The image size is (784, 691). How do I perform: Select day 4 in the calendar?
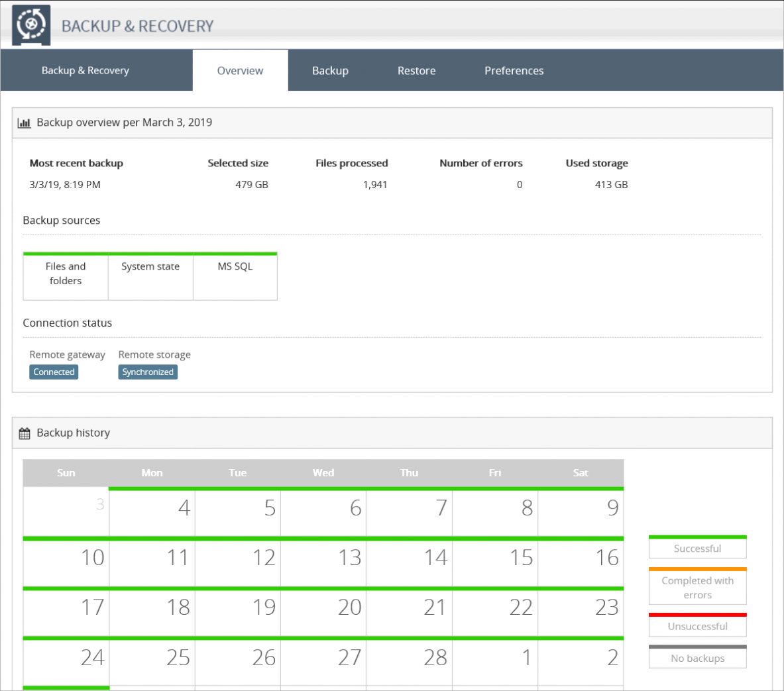(152, 512)
